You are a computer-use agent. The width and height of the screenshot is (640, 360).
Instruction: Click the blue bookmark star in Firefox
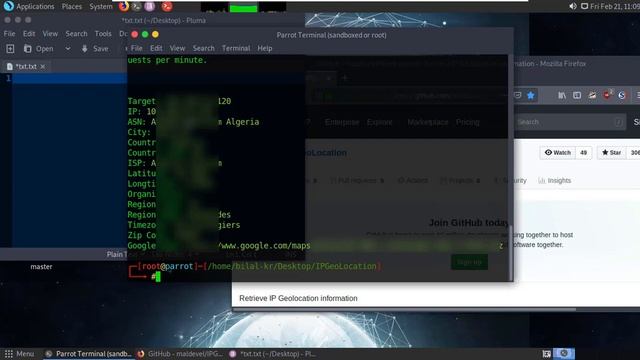pyautogui.click(x=531, y=96)
